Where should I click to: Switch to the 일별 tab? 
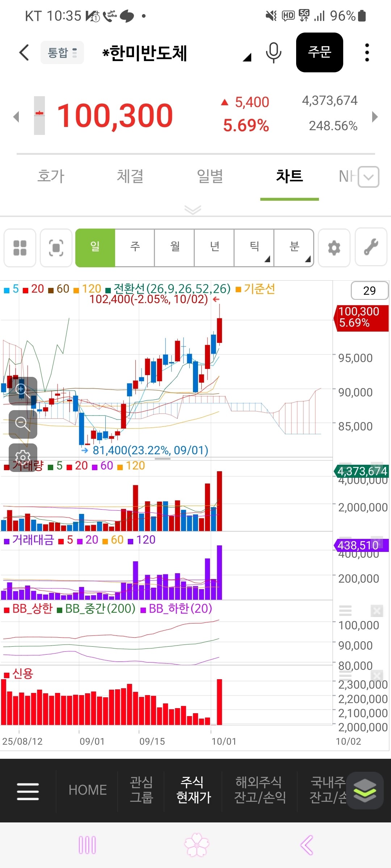(x=210, y=176)
